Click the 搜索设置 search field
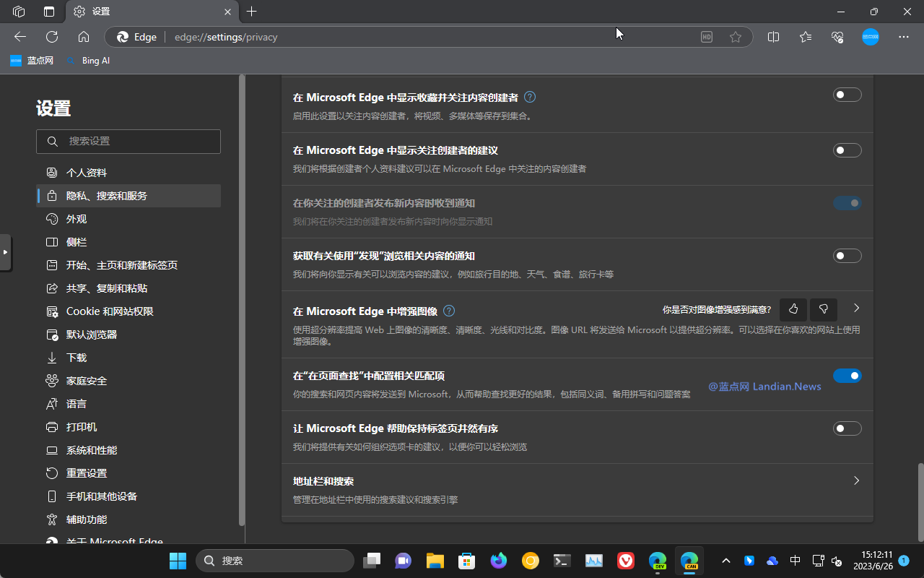This screenshot has width=924, height=578. coord(128,142)
